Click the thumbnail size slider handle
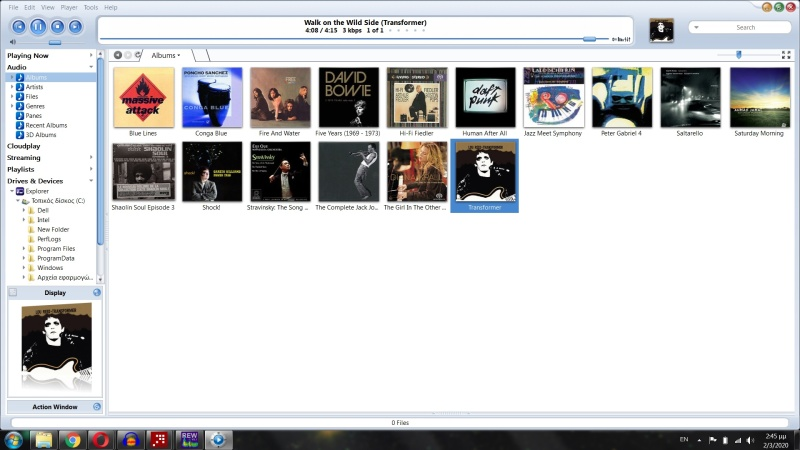 [738, 55]
